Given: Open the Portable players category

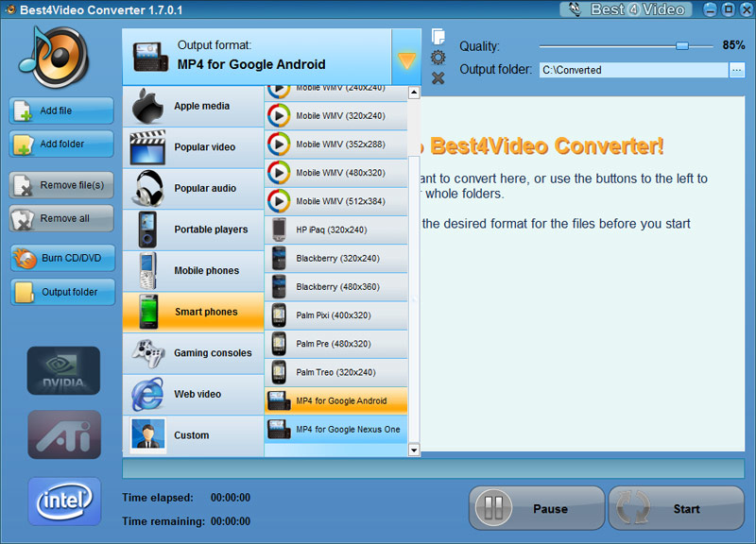Looking at the screenshot, I should [x=194, y=229].
